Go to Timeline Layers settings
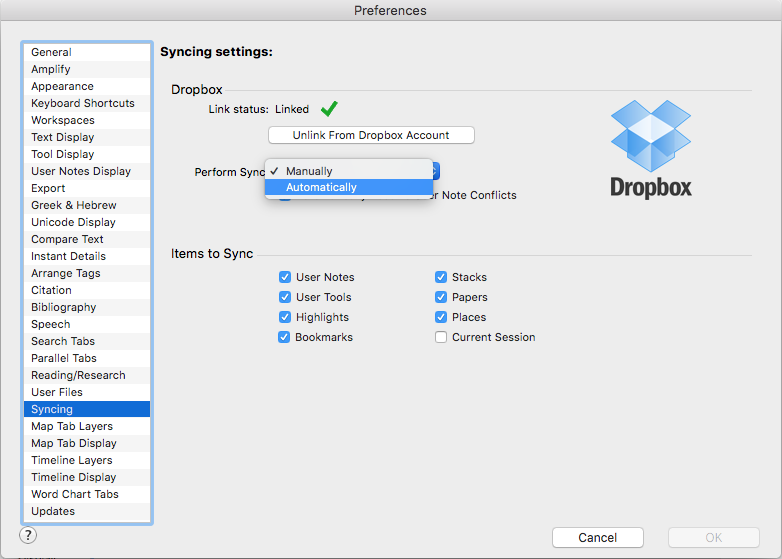Viewport: 782px width, 559px height. (72, 460)
